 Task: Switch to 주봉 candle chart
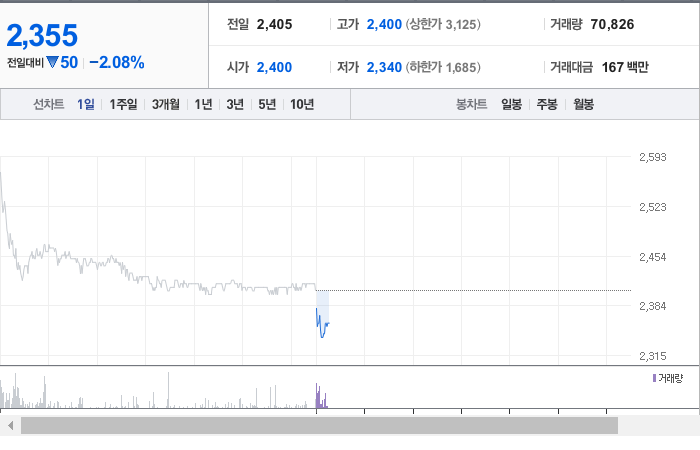[x=547, y=104]
